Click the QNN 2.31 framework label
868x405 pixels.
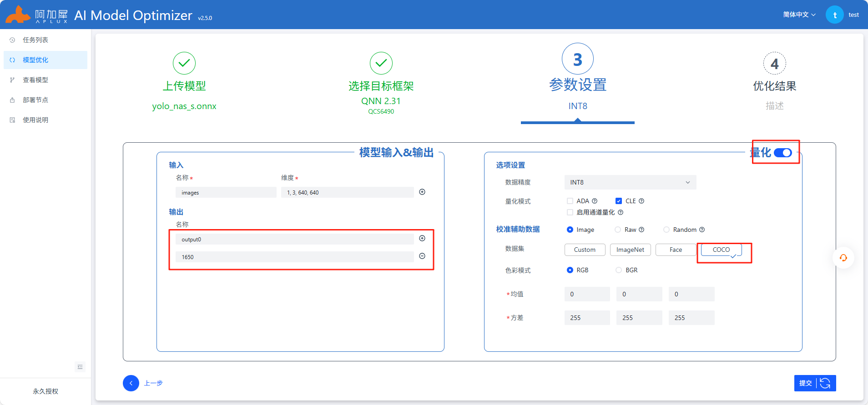coord(381,101)
